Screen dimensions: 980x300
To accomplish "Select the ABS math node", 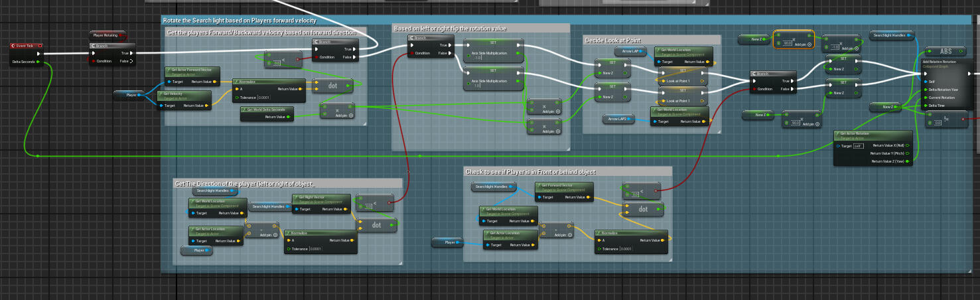I will (x=945, y=52).
